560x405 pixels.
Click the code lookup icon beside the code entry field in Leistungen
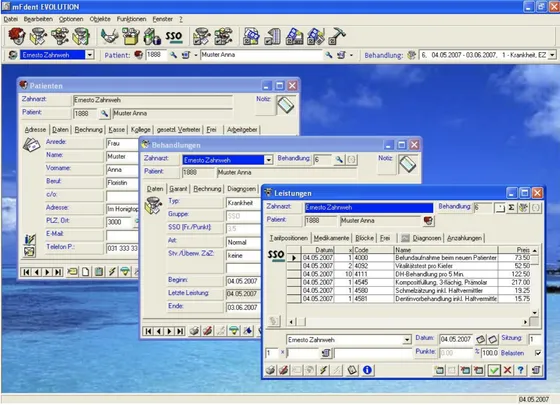pyautogui.click(x=325, y=353)
